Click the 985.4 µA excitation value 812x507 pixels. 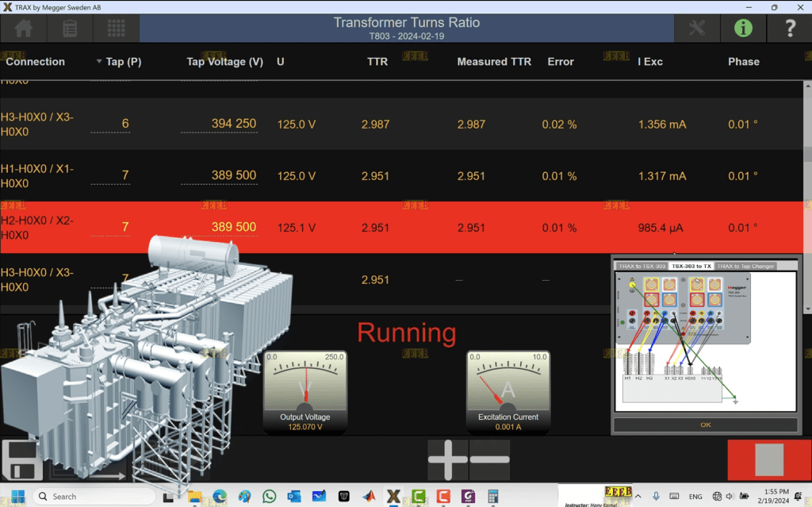[x=661, y=228]
